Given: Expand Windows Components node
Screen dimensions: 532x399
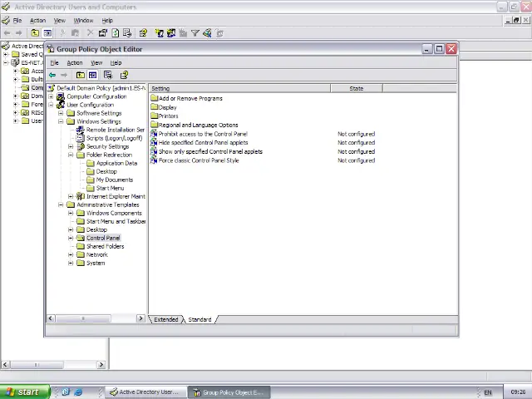Looking at the screenshot, I should (71, 213).
